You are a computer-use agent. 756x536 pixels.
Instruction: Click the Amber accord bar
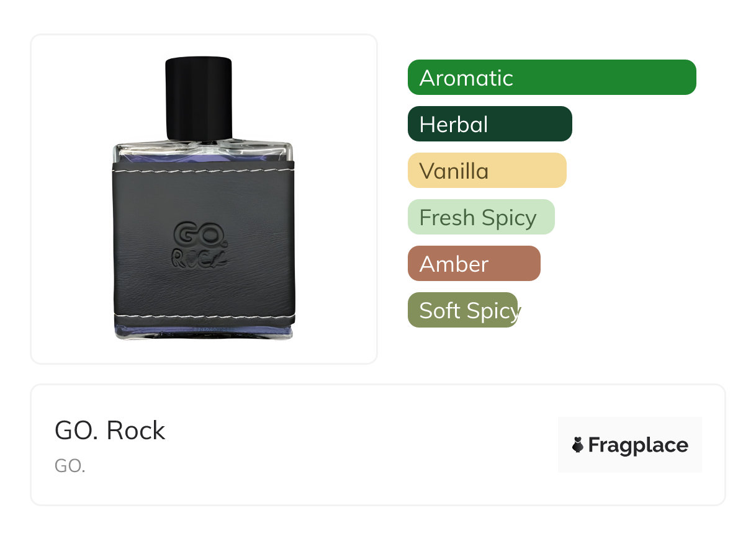(x=474, y=264)
